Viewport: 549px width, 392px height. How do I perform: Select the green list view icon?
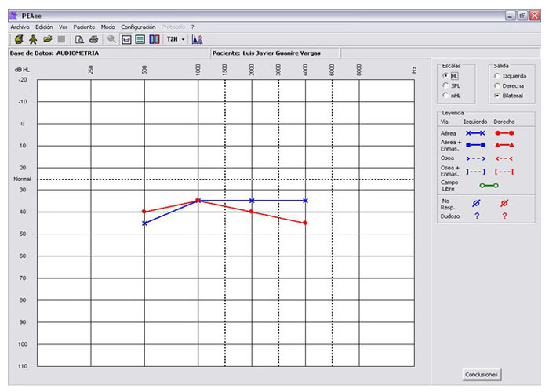[140, 38]
